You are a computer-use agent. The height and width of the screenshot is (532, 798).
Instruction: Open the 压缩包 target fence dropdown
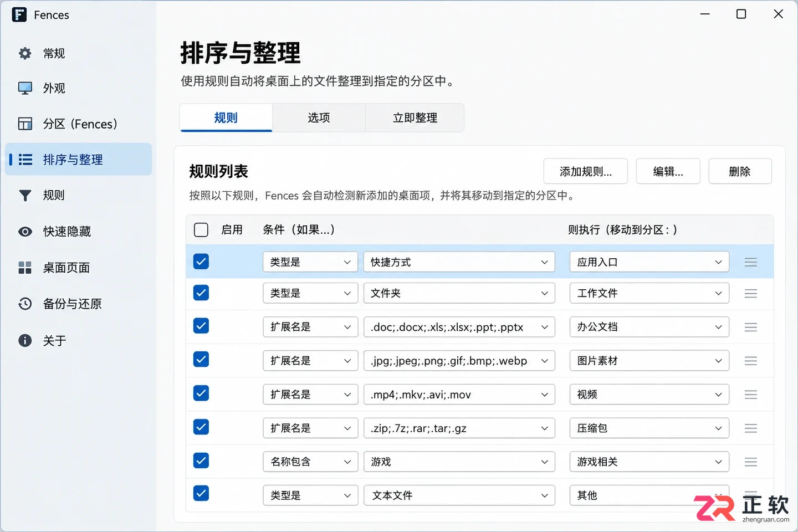click(649, 428)
